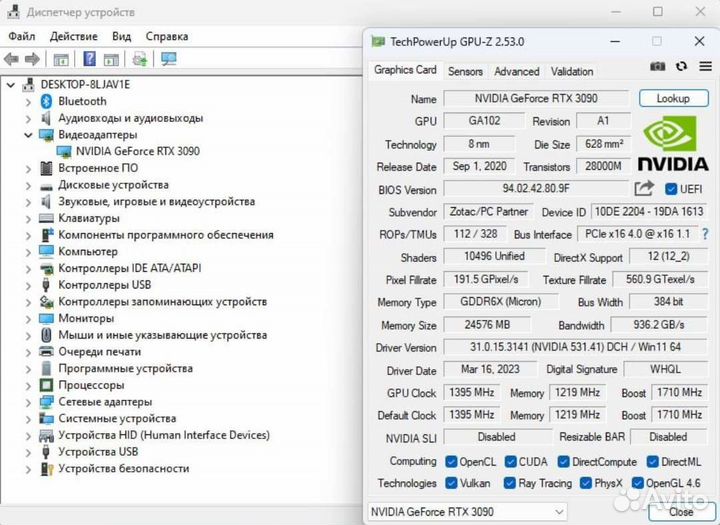Viewport: 720px width, 525px height.
Task: Expand Контроллеры IDE ATA/ATAPI category
Action: 28,269
